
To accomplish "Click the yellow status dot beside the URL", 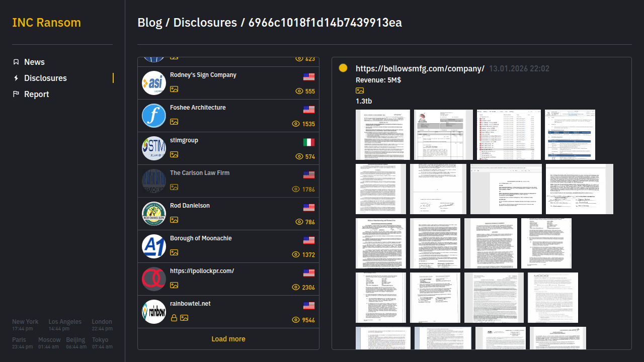I will [x=343, y=68].
